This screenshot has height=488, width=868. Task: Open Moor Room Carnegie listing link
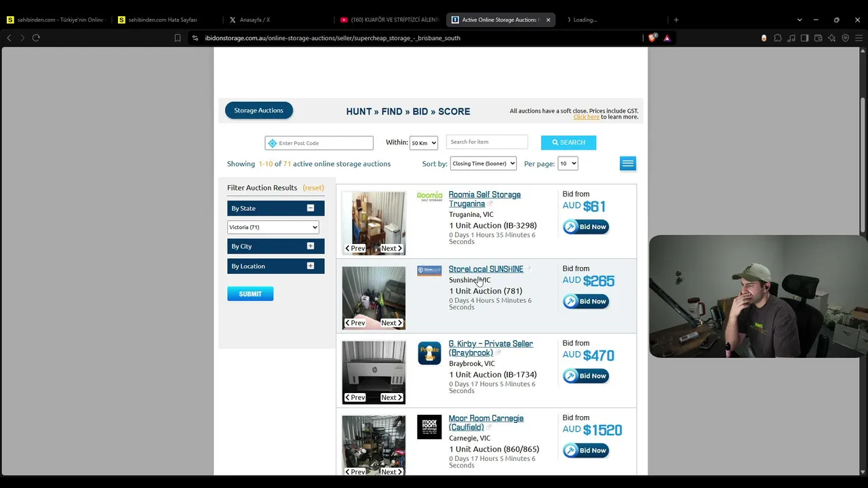tap(486, 423)
